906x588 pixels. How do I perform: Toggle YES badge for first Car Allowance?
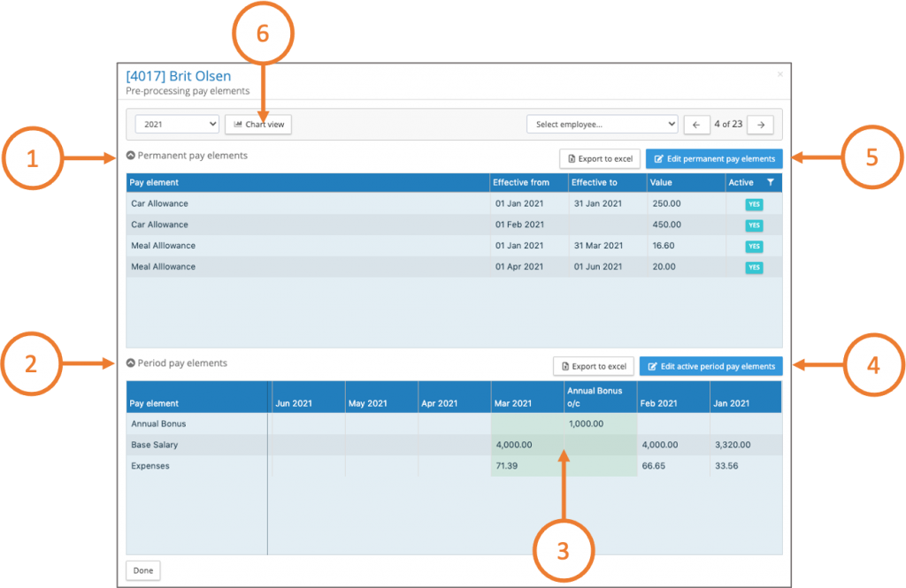754,204
